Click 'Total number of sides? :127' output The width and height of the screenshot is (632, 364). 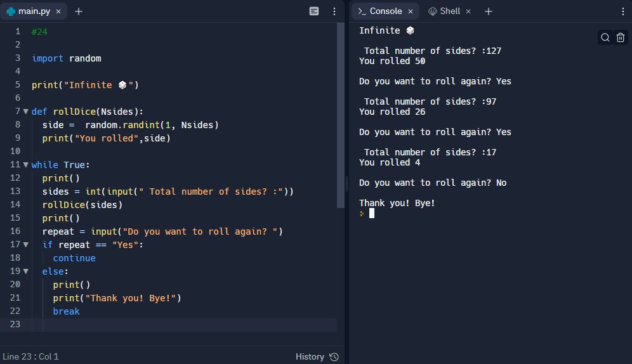click(x=433, y=51)
